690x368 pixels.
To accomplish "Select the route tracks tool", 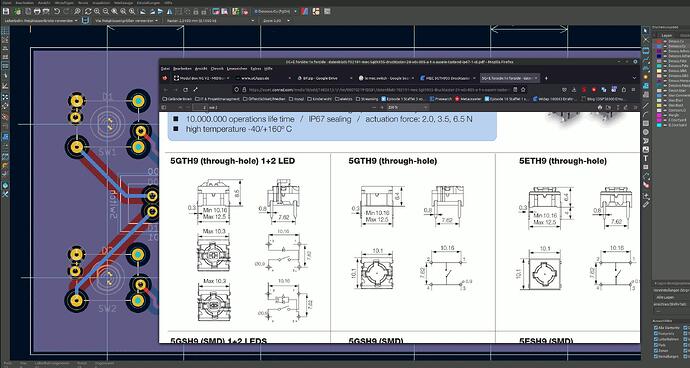I will 646,59.
